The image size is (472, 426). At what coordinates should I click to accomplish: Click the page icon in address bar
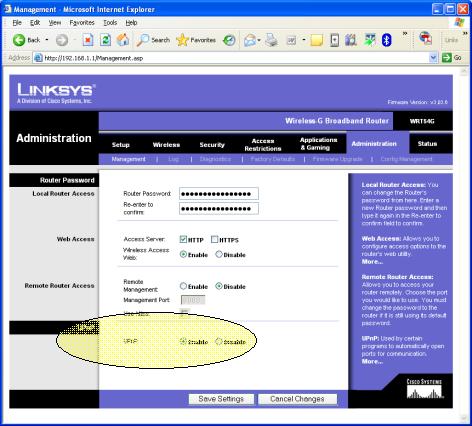pyautogui.click(x=38, y=58)
